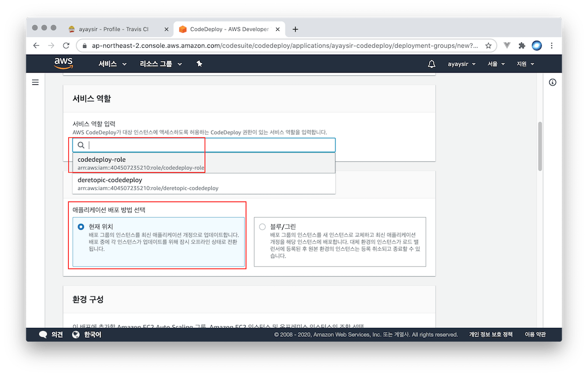Click the pin shortcut icon in AWS navbar
The width and height of the screenshot is (588, 376).
(x=199, y=64)
